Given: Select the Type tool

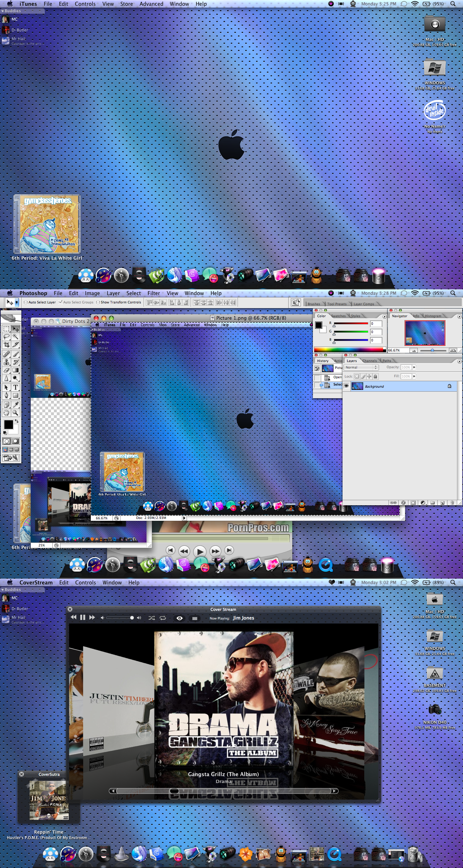Looking at the screenshot, I should pos(16,387).
